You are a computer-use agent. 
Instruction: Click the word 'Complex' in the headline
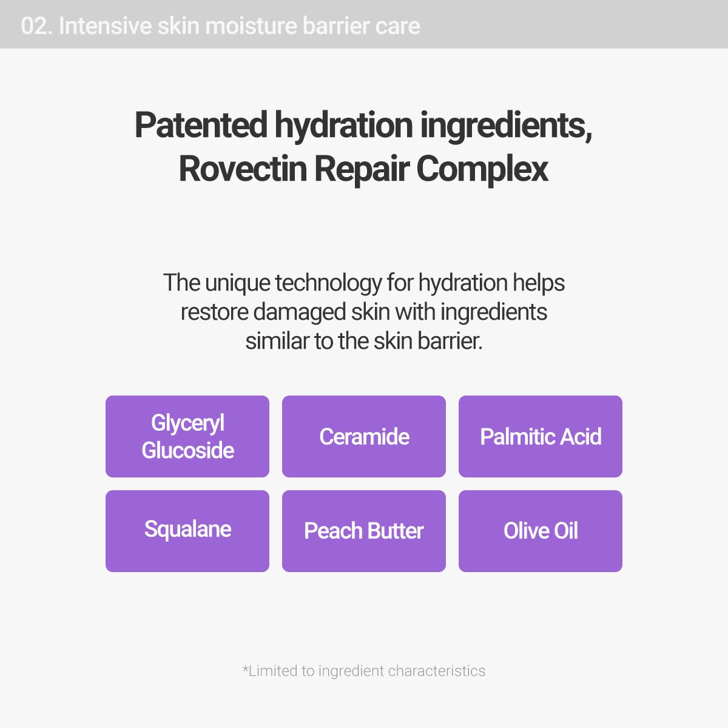(x=482, y=169)
